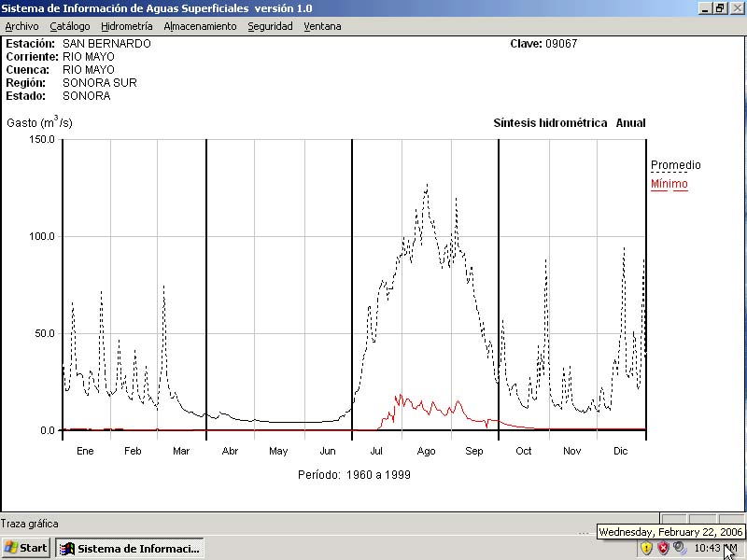Open the volume speaker tray icon
This screenshot has height=560, width=747.
pos(680,548)
